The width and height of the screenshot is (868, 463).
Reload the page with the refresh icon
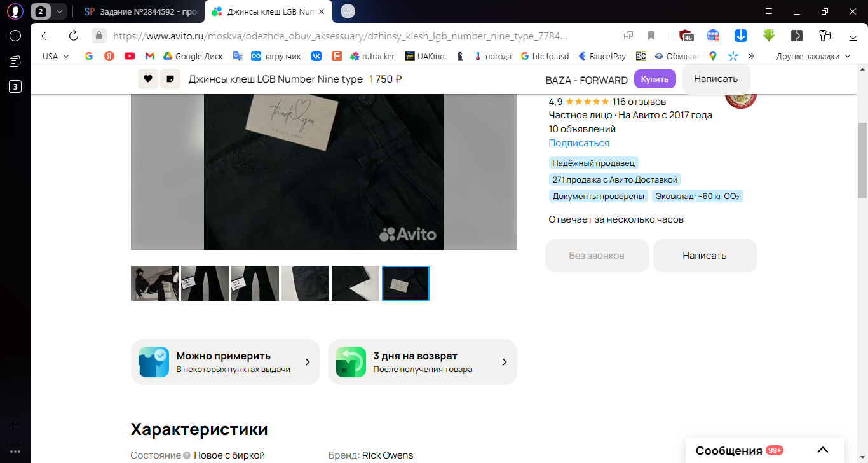tap(74, 36)
